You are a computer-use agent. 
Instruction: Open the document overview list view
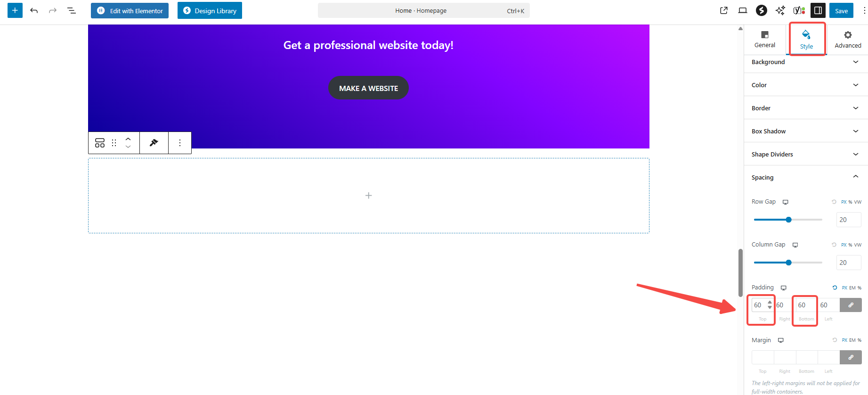click(x=72, y=10)
